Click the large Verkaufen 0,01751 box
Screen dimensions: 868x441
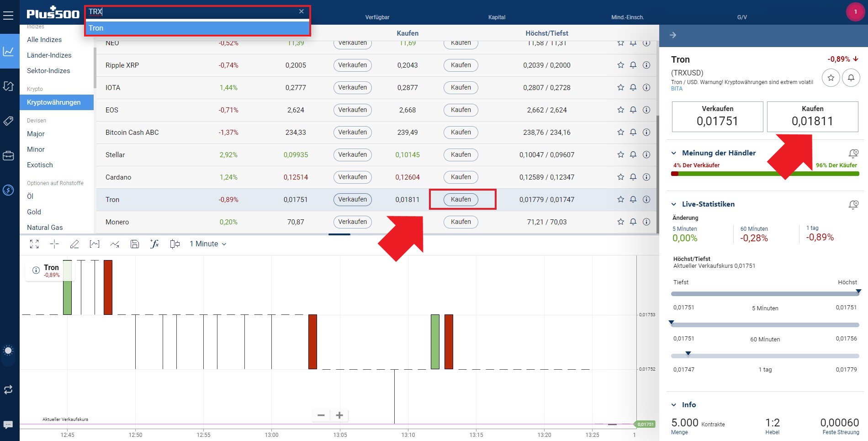coord(717,117)
